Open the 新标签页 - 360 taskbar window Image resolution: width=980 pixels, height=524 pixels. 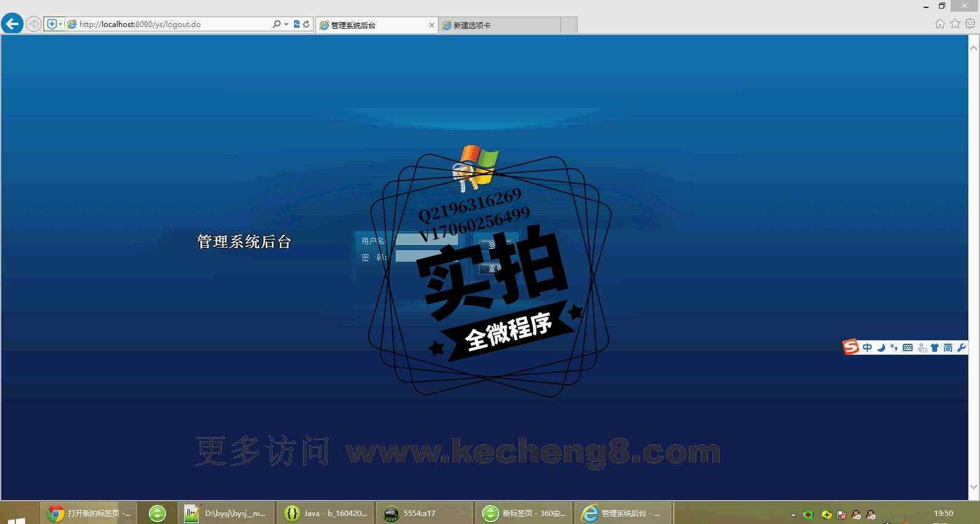coord(524,513)
